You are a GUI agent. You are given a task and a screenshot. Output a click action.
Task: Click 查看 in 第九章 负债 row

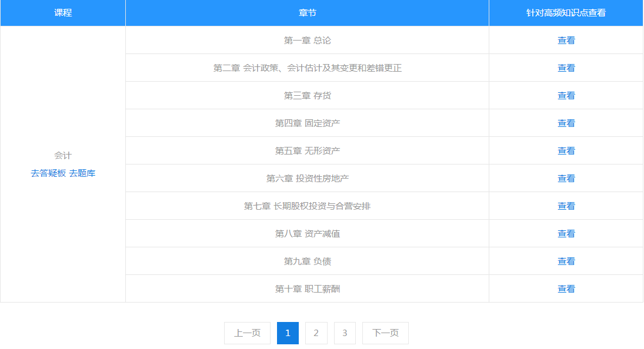click(566, 261)
